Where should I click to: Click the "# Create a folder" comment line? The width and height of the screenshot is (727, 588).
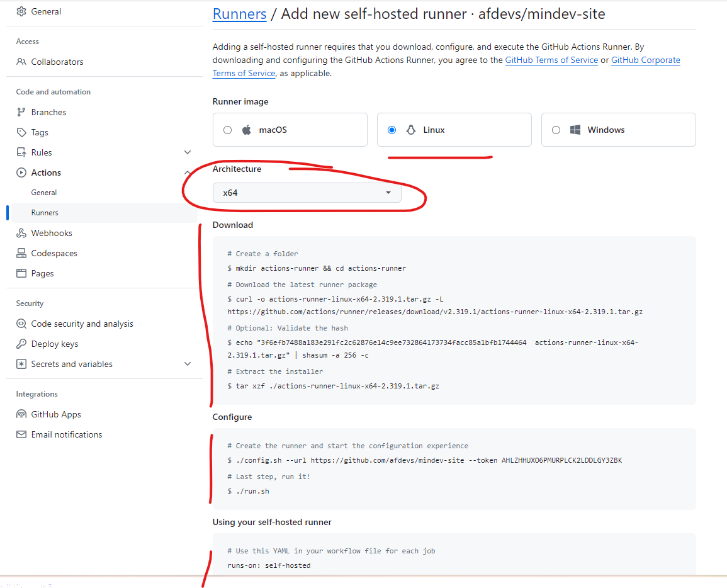click(x=262, y=254)
